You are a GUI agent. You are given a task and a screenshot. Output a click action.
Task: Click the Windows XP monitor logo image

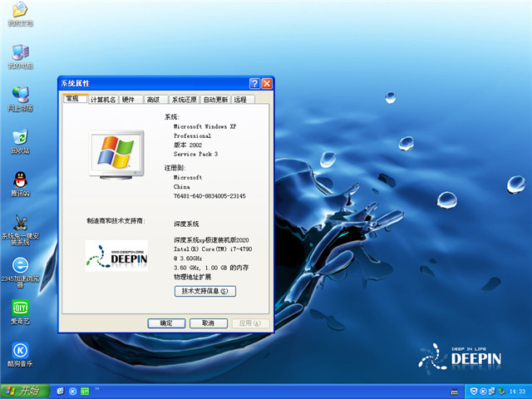116,155
